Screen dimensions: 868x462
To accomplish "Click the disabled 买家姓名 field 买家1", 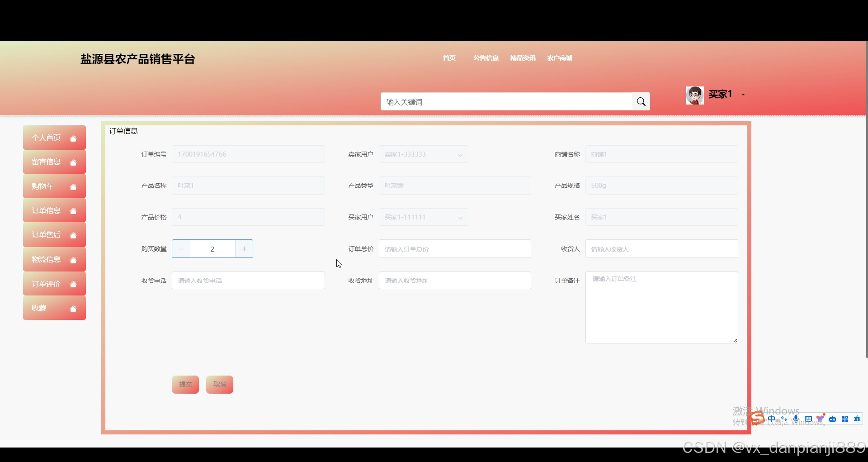I will 662,217.
